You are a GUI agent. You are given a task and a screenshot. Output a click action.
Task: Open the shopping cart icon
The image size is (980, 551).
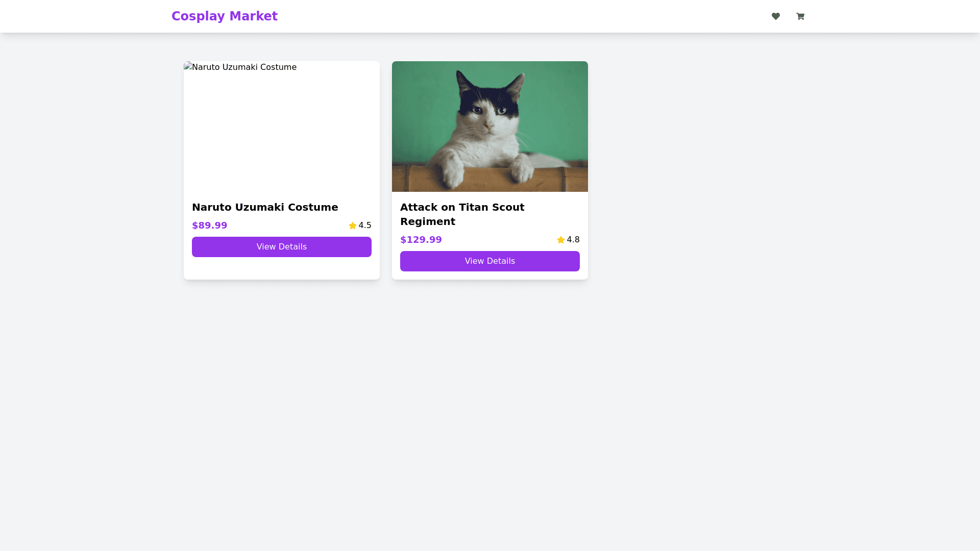pyautogui.click(x=800, y=16)
